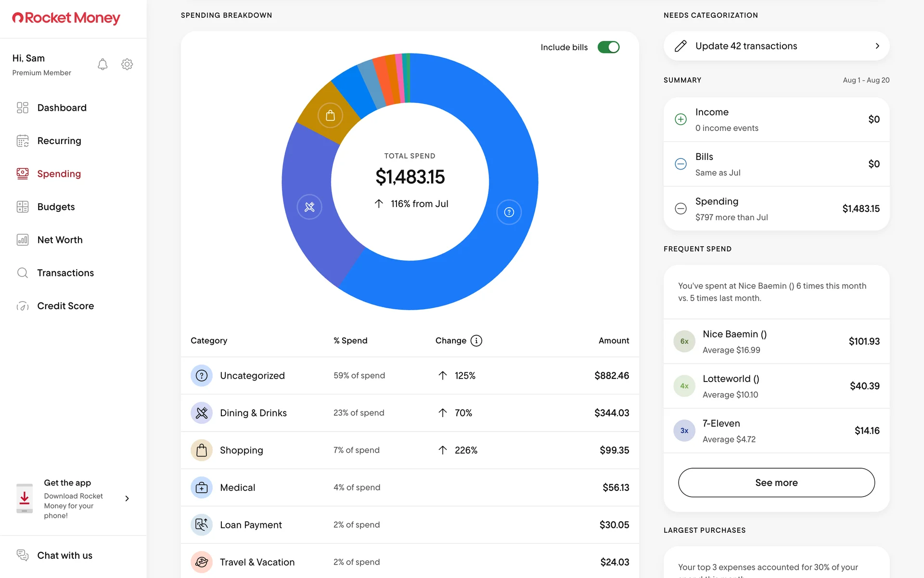Select the Nice Baemin frequent spend row
Viewport: 924px width, 578px height.
[776, 342]
